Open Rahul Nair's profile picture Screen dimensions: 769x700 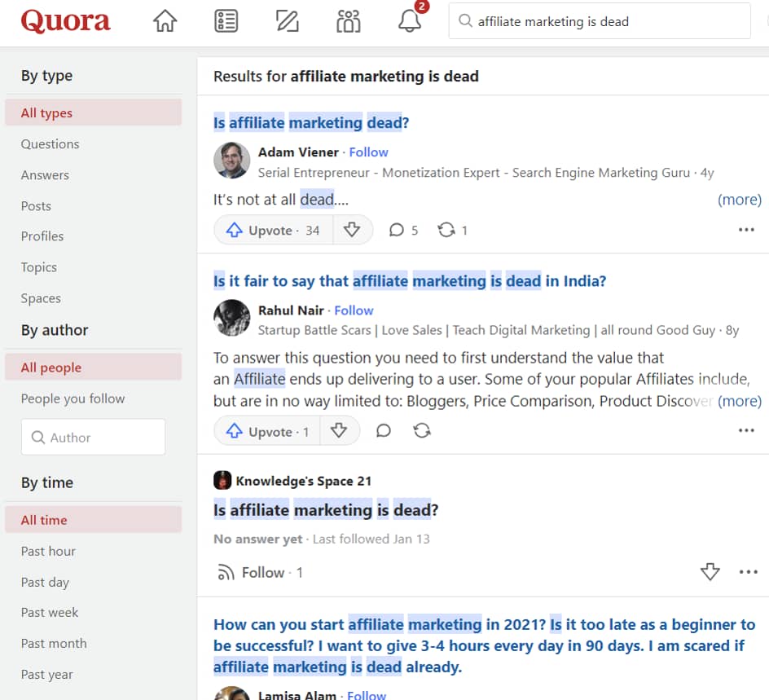pos(232,318)
